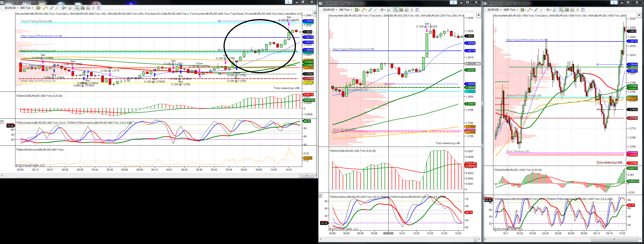The width and height of the screenshot is (644, 244).
Task: Select pencil drawing tools in 600 Tick window
Action: tap(46, 8)
